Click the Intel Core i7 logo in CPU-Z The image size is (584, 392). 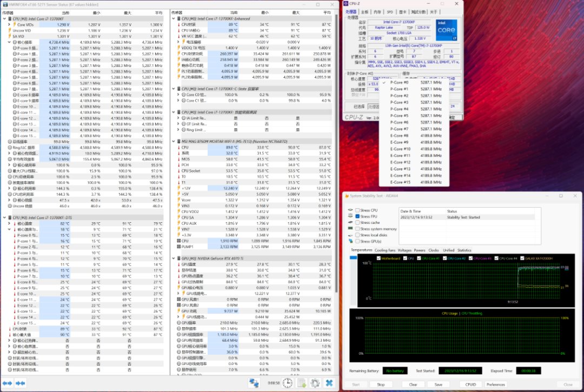point(446,30)
